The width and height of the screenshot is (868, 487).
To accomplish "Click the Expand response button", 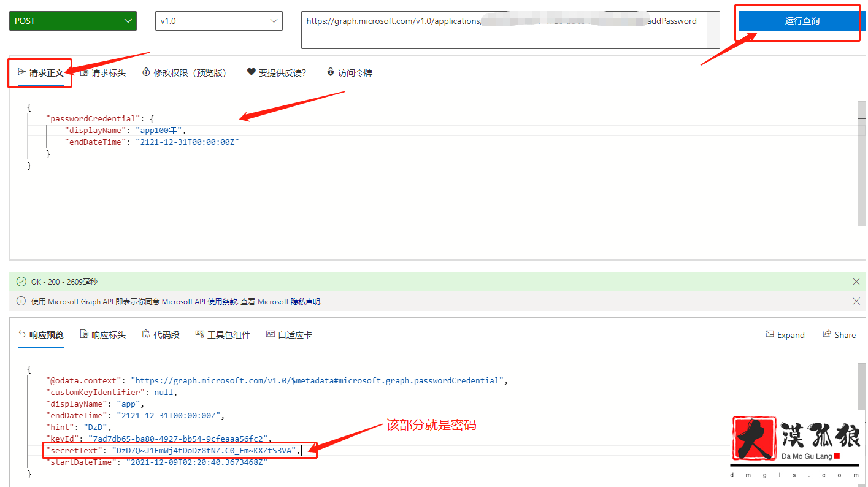I will tap(785, 335).
